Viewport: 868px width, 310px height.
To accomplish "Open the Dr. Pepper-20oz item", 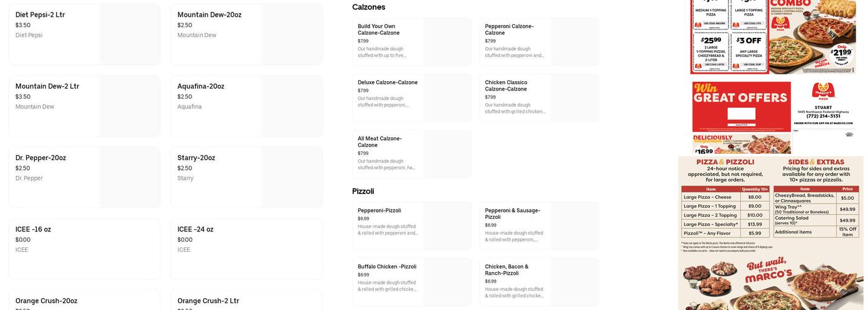I will point(84,177).
